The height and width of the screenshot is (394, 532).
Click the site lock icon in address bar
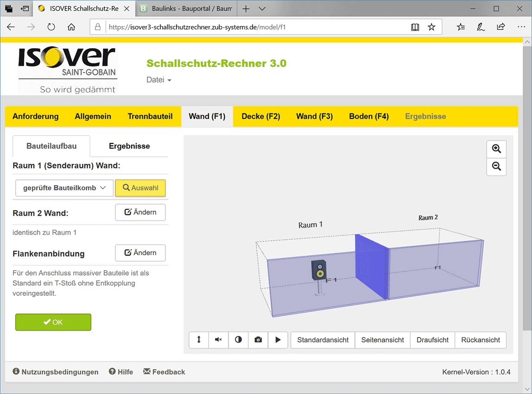(x=98, y=27)
